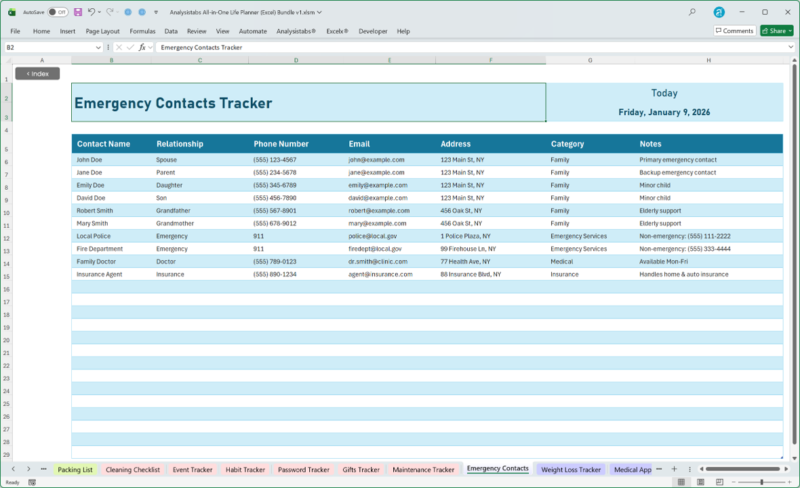This screenshot has height=488, width=800.
Task: Click the formula bar text field
Action: coord(471,47)
